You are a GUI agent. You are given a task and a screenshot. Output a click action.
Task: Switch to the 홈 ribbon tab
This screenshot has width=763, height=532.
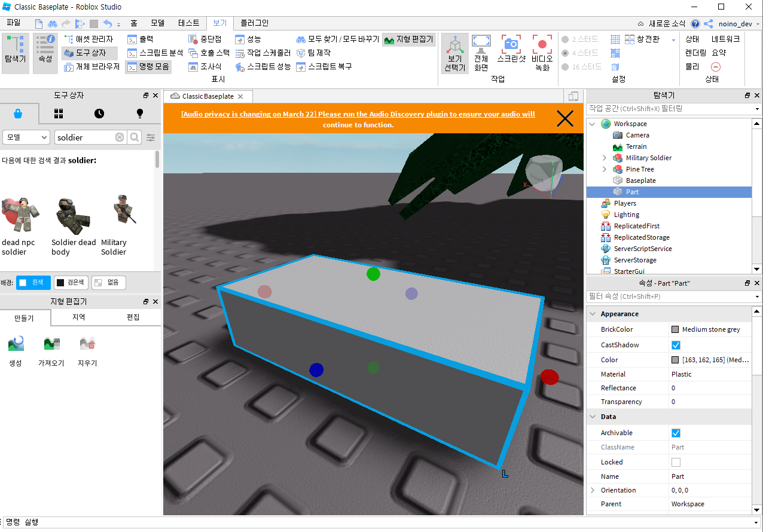tap(134, 23)
